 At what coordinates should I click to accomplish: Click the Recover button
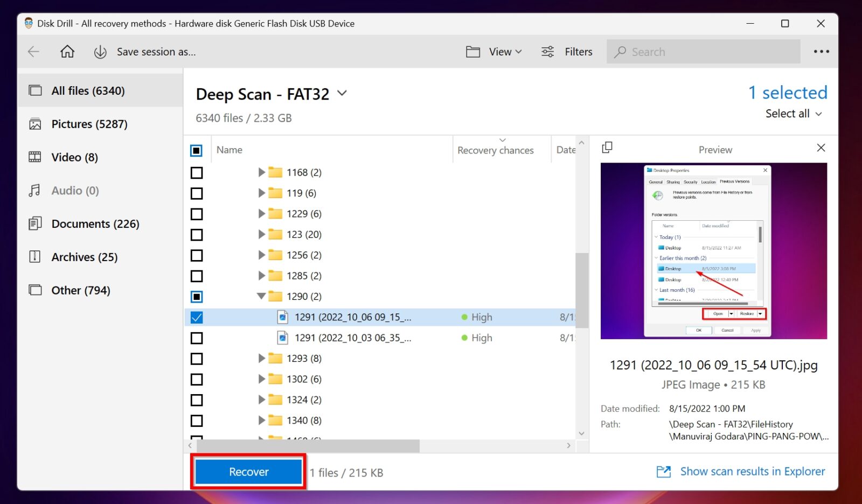tap(248, 472)
